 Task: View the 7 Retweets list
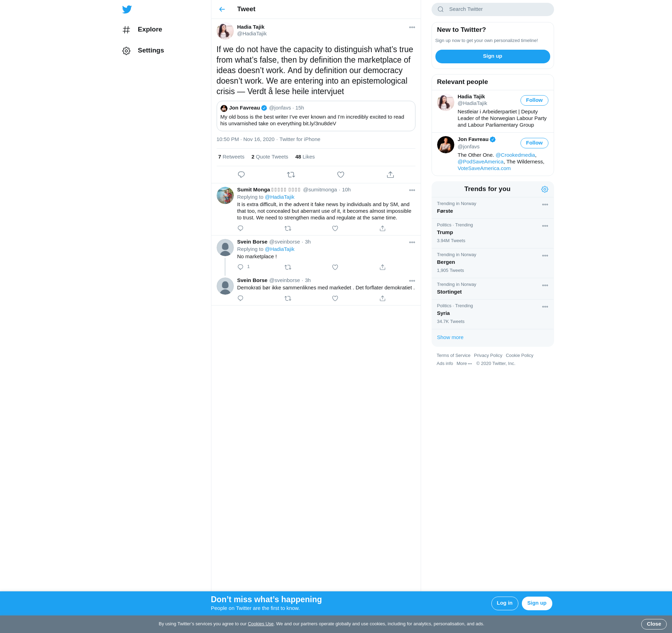point(231,157)
